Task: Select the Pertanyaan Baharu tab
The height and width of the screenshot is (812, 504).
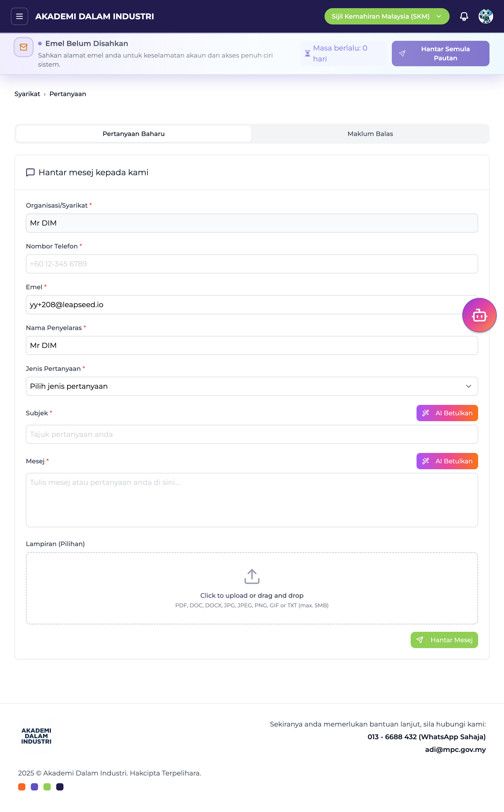Action: click(x=134, y=134)
